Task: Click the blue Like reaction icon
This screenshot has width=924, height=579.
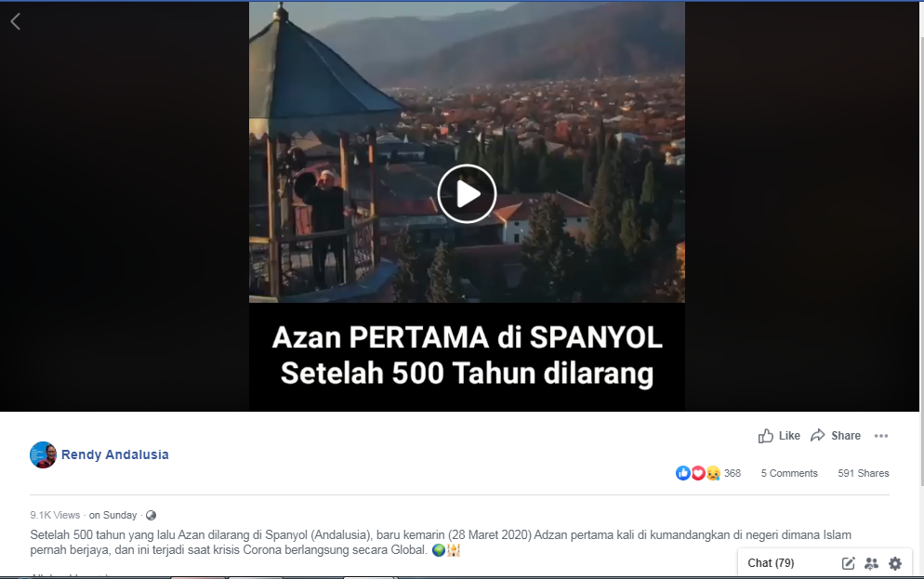Action: [683, 473]
